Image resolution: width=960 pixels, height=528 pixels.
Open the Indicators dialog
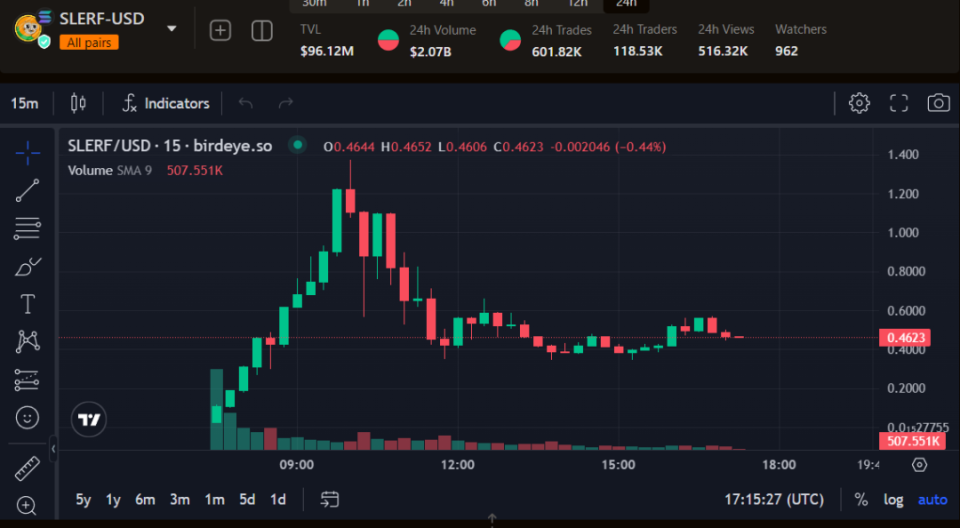click(x=166, y=103)
